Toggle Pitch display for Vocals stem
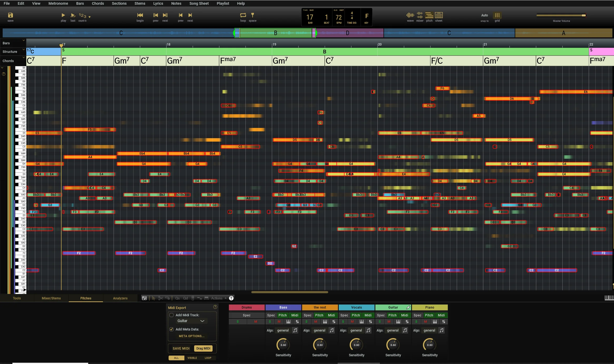Viewport: 614px width, 364px height. 356,315
